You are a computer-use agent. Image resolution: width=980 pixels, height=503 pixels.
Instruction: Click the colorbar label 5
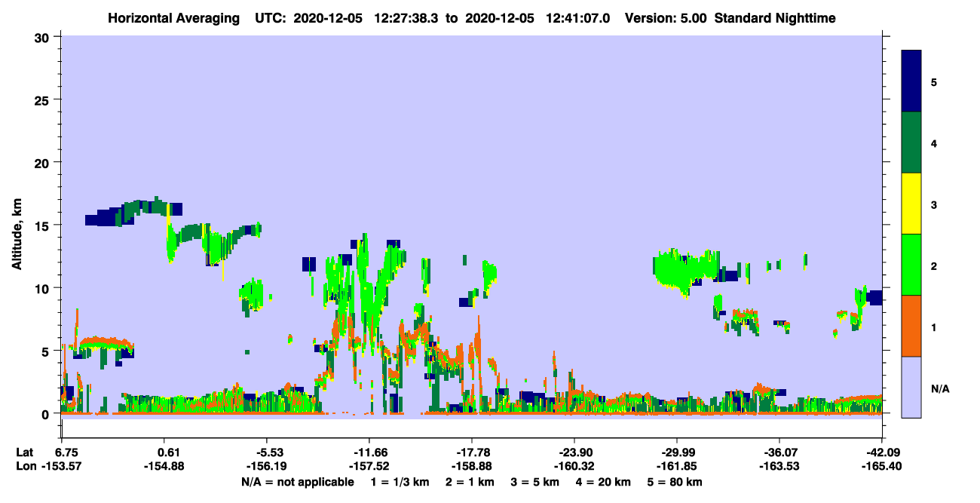[934, 81]
